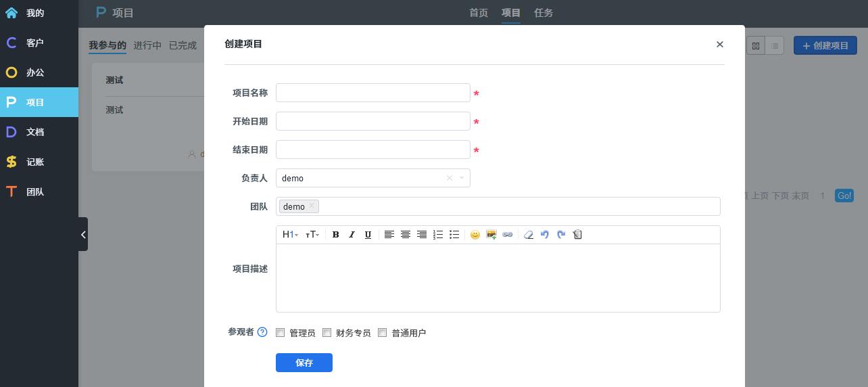This screenshot has height=387, width=868.
Task: Click the 保存 button
Action: (x=304, y=363)
